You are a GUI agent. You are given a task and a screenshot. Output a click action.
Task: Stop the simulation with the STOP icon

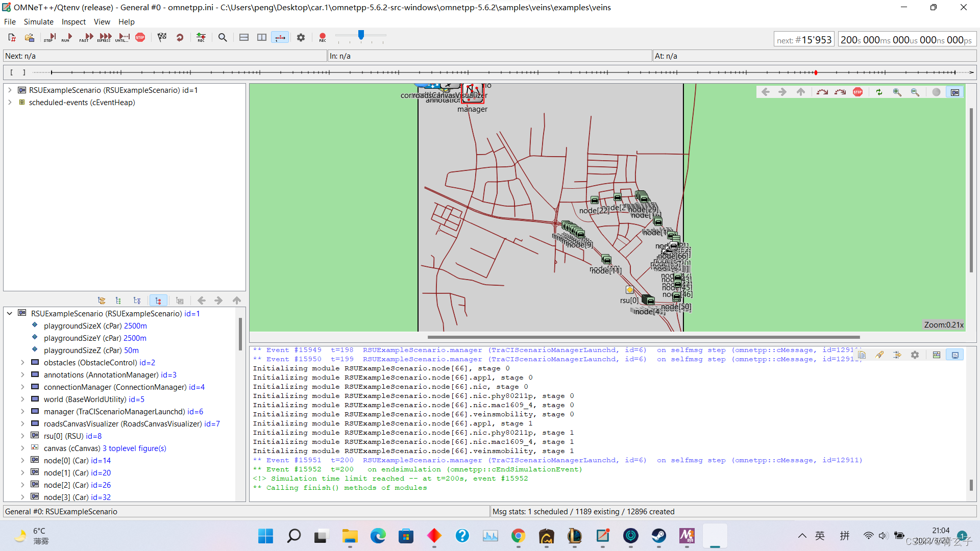pyautogui.click(x=140, y=37)
